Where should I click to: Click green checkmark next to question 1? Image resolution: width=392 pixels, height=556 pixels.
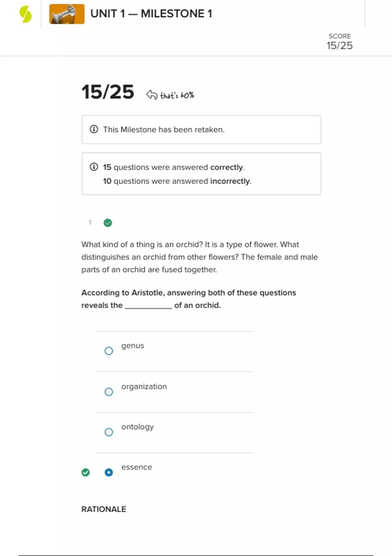(108, 223)
